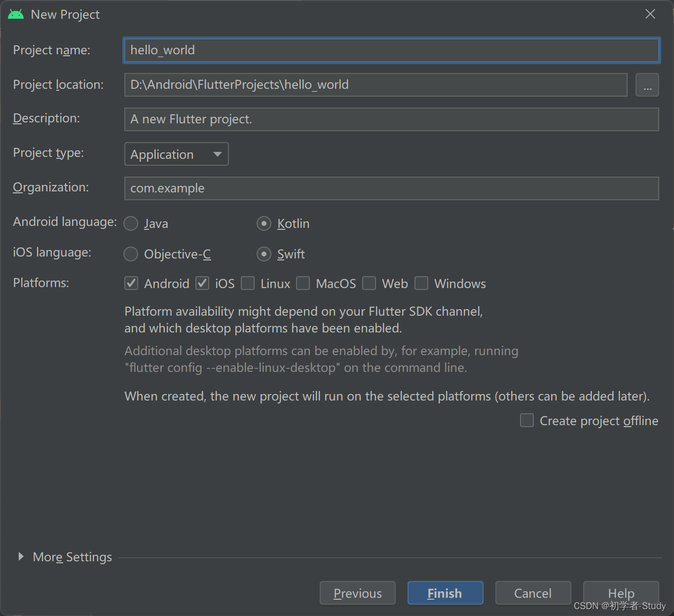Select Kotlin as Android language
Screen dimensions: 674x616
pyautogui.click(x=264, y=223)
